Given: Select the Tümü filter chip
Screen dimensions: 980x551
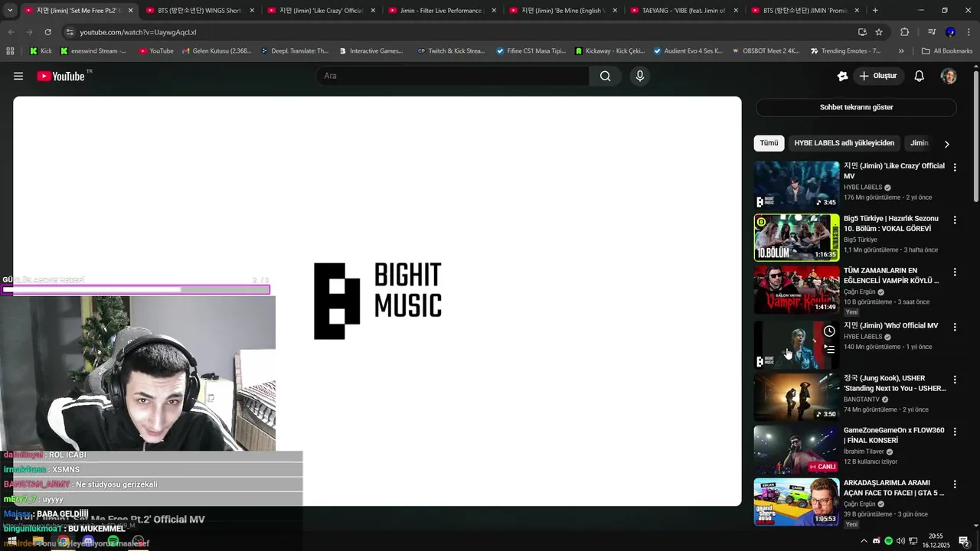Looking at the screenshot, I should click(769, 143).
